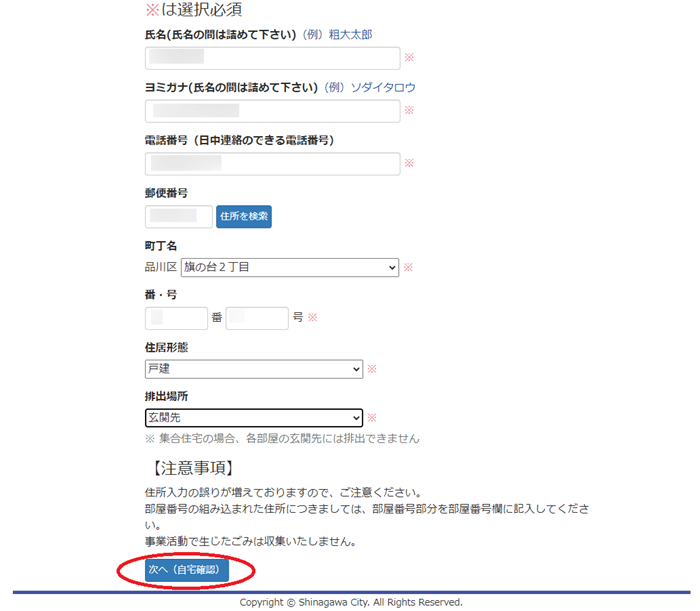Click the 品川区 label beside the dropdown

(161, 267)
